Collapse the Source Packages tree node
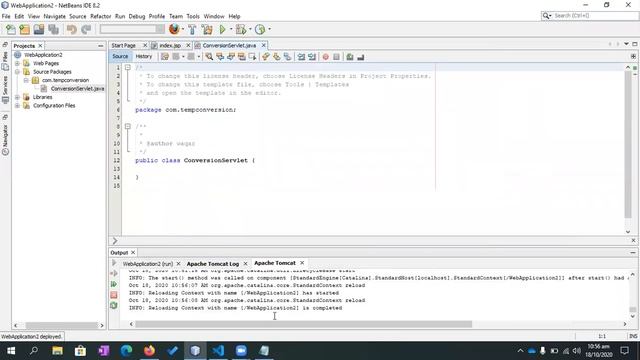640x360 pixels. click(17, 72)
